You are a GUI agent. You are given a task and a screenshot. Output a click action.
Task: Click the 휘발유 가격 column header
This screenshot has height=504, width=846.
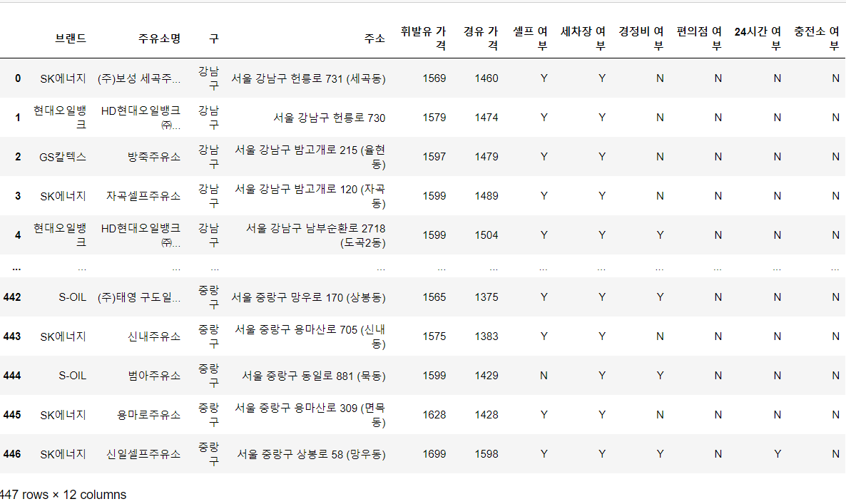424,38
